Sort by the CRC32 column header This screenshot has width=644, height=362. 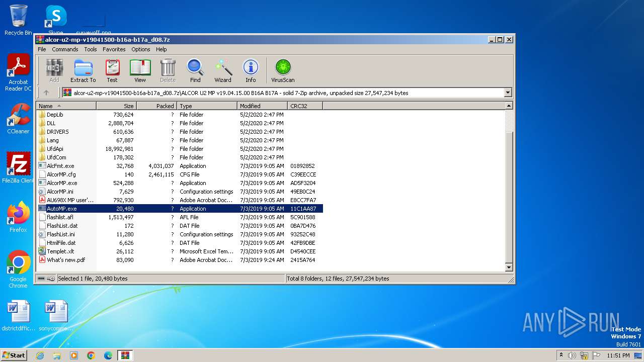305,106
